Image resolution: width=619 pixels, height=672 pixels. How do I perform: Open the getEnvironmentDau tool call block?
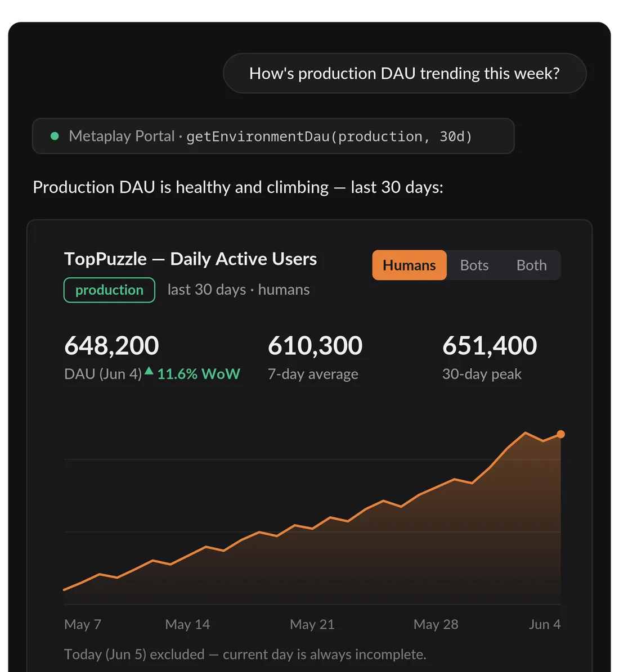[x=273, y=136]
